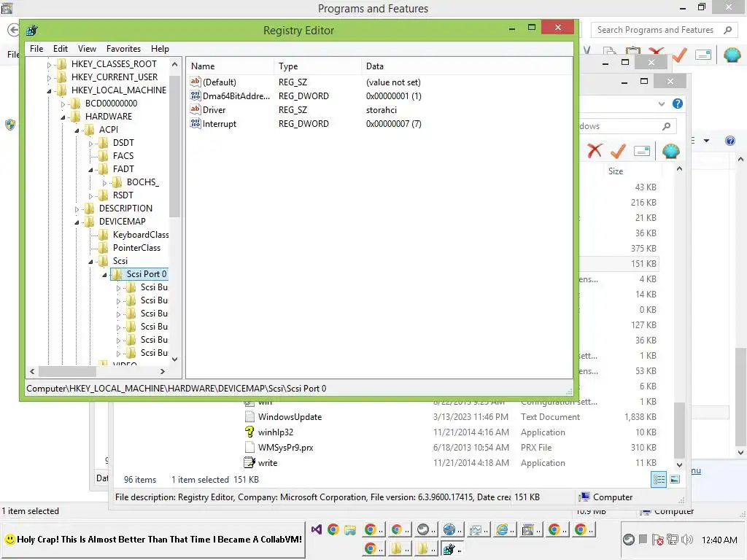This screenshot has height=560, width=747.
Task: Open the view options dropdown in Programs and Features
Action: [706, 141]
